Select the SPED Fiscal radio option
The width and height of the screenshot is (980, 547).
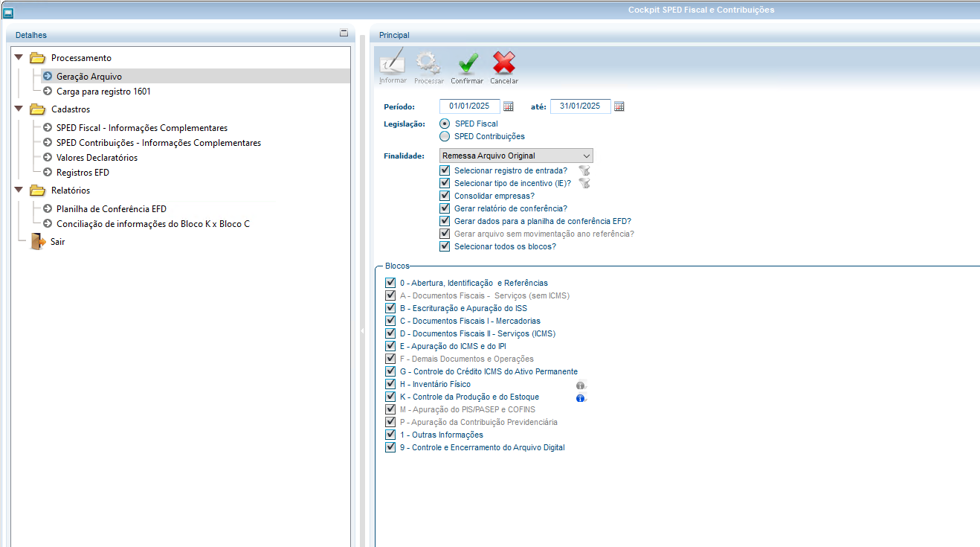pyautogui.click(x=445, y=124)
